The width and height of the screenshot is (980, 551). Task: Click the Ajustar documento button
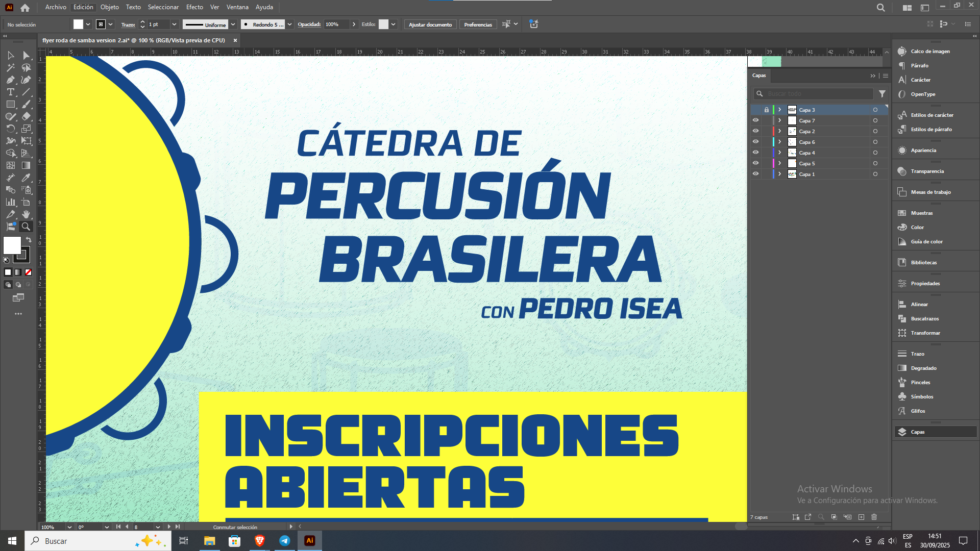click(430, 24)
